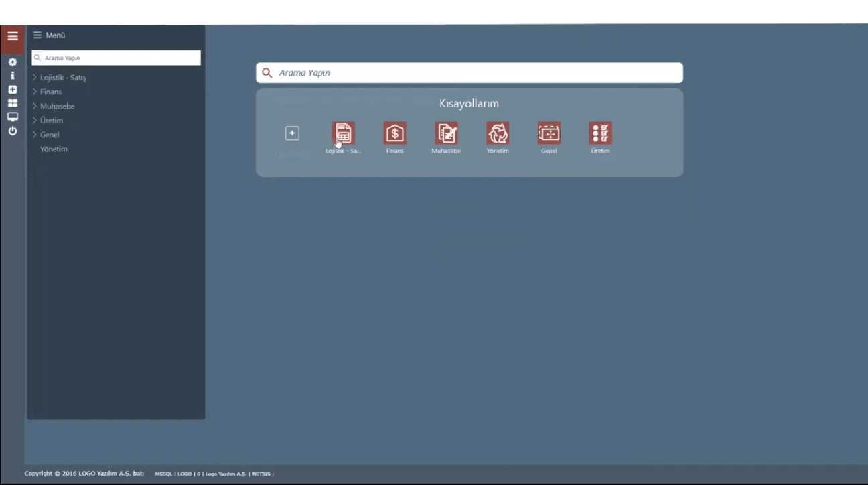
Task: Click the power icon to log out
Action: coord(13,131)
